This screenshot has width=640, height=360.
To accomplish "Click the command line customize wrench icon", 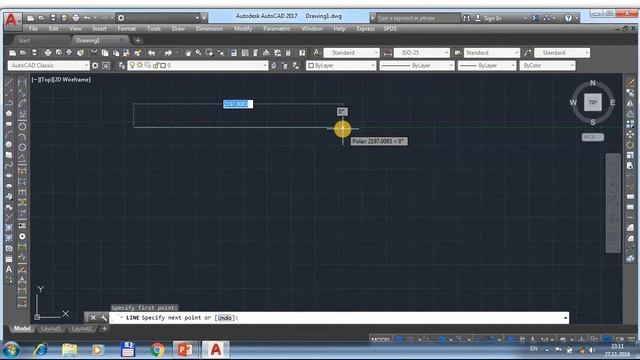I will tap(104, 318).
